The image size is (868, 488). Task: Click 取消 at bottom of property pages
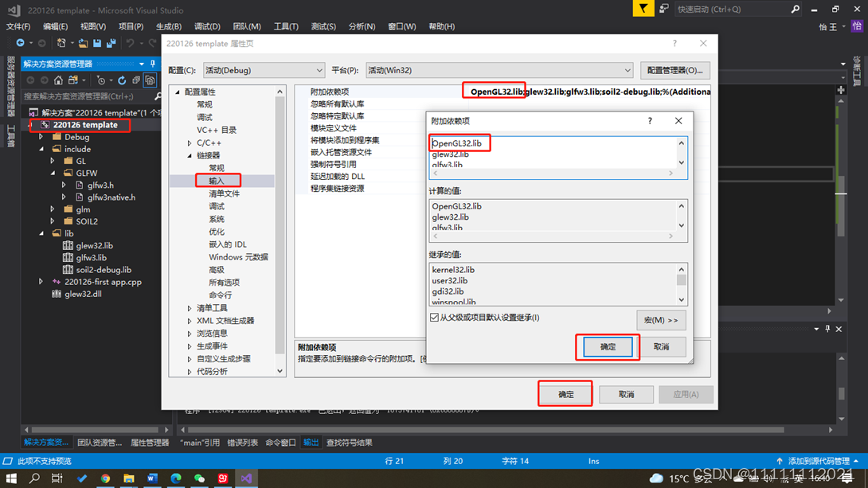tap(626, 395)
